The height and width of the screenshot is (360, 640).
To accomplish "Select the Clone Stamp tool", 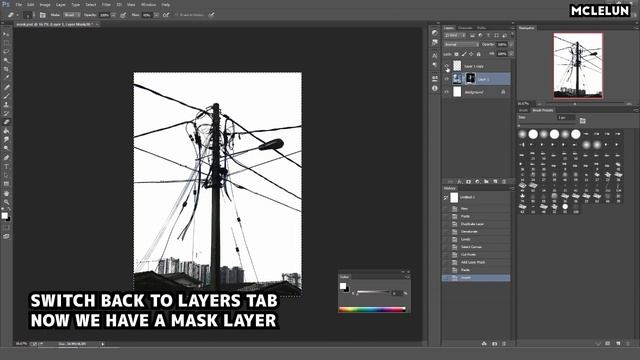I will pyautogui.click(x=6, y=104).
